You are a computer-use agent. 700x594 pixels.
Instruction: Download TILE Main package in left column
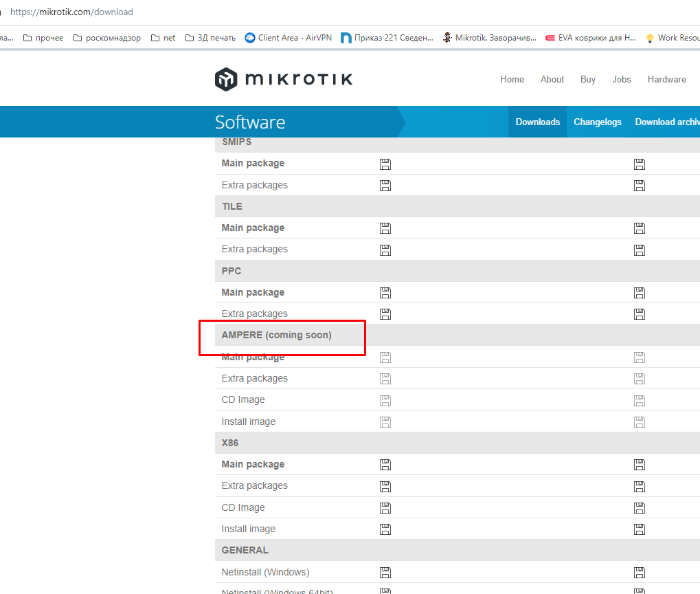point(385,228)
